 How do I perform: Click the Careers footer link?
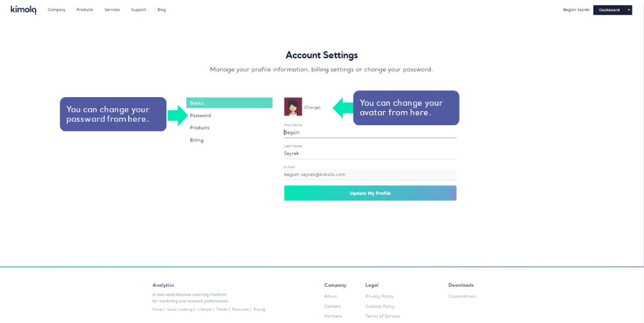coord(333,307)
